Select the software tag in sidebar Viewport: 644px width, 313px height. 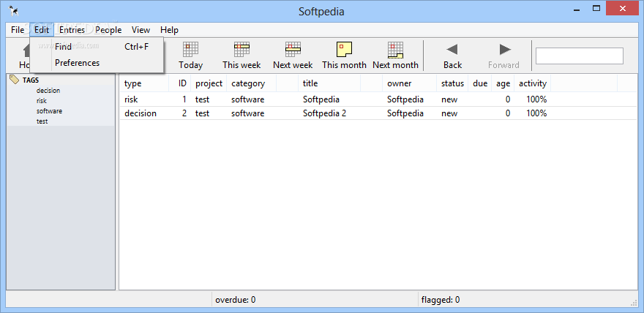tap(49, 111)
